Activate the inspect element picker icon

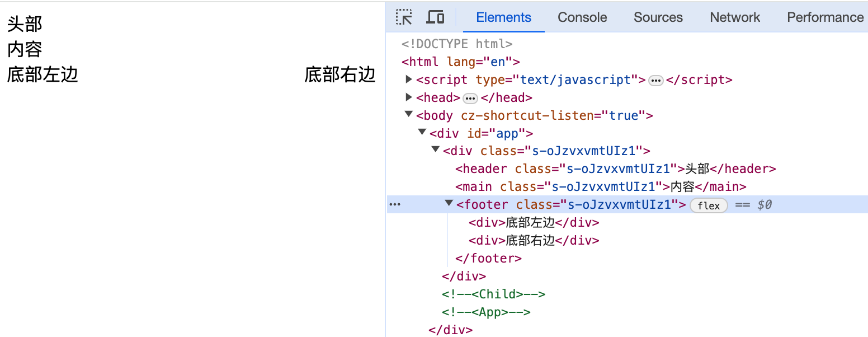404,17
